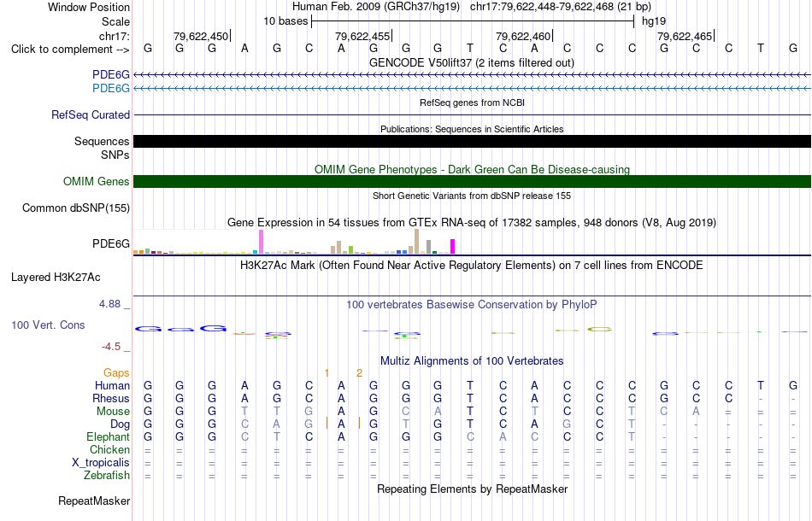Screen dimensions: 812x521
Task: Click the Scale label on the left
Action: (115, 21)
